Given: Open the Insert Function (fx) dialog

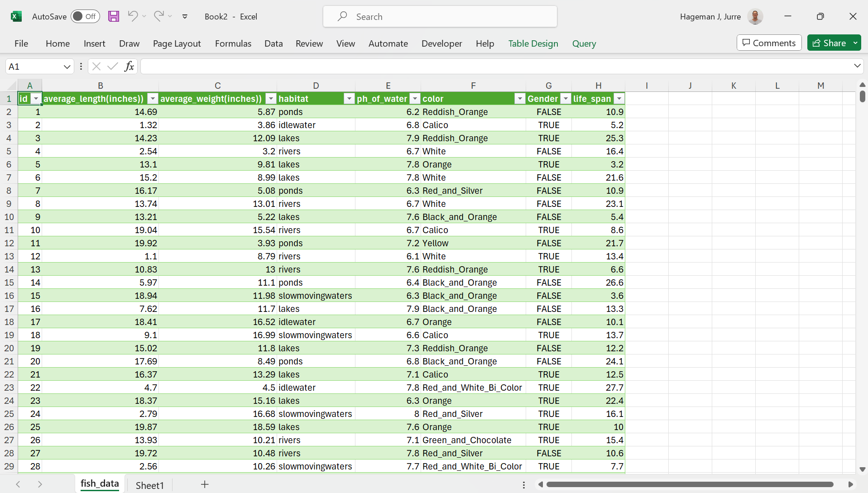Looking at the screenshot, I should (x=129, y=66).
